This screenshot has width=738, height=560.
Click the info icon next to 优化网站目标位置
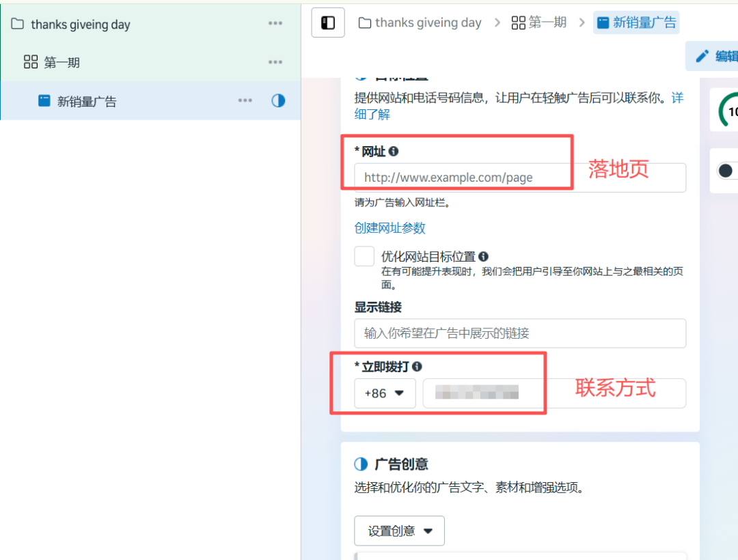pos(483,256)
